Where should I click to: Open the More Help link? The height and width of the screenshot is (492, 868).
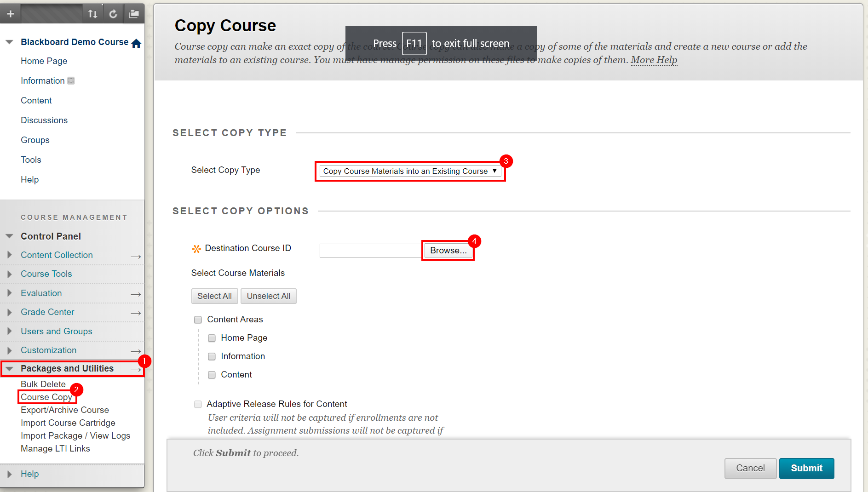[654, 60]
